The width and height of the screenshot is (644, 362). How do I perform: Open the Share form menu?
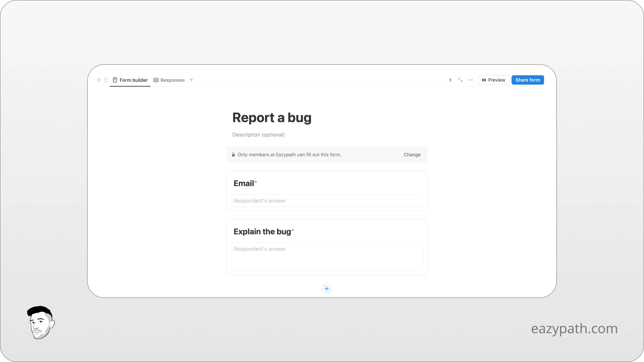[528, 80]
